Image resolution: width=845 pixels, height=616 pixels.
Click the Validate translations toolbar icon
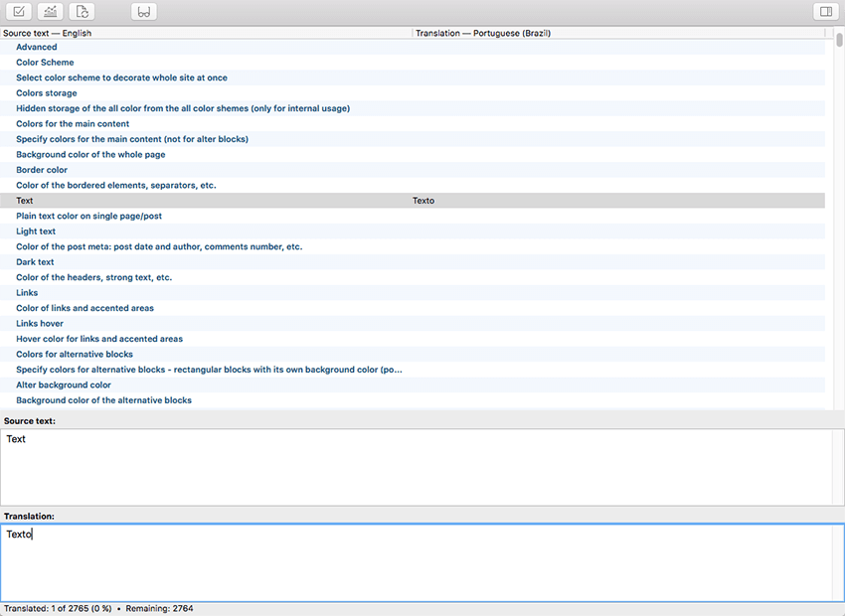pos(19,12)
